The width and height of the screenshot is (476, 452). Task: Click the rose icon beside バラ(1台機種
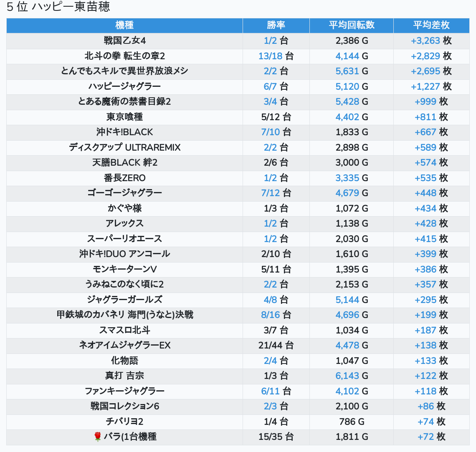[97, 437]
